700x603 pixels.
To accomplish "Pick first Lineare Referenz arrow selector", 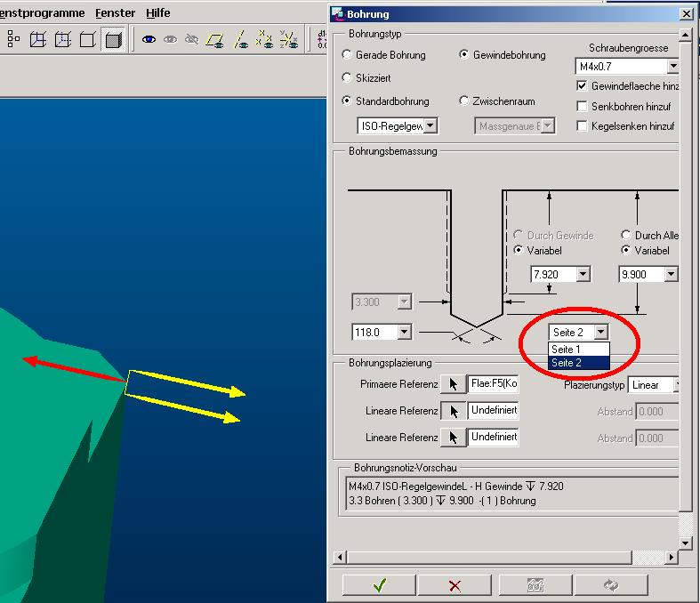I will click(x=453, y=411).
